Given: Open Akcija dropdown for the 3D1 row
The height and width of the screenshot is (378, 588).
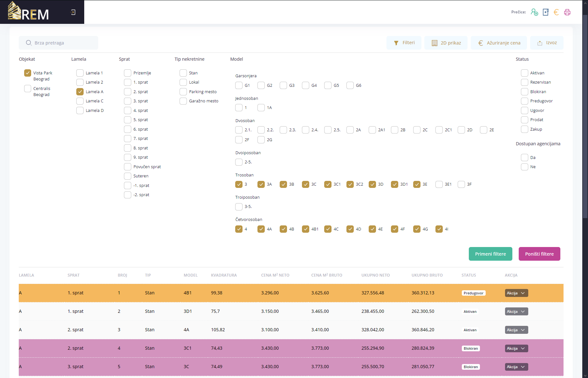Looking at the screenshot, I should coord(516,312).
